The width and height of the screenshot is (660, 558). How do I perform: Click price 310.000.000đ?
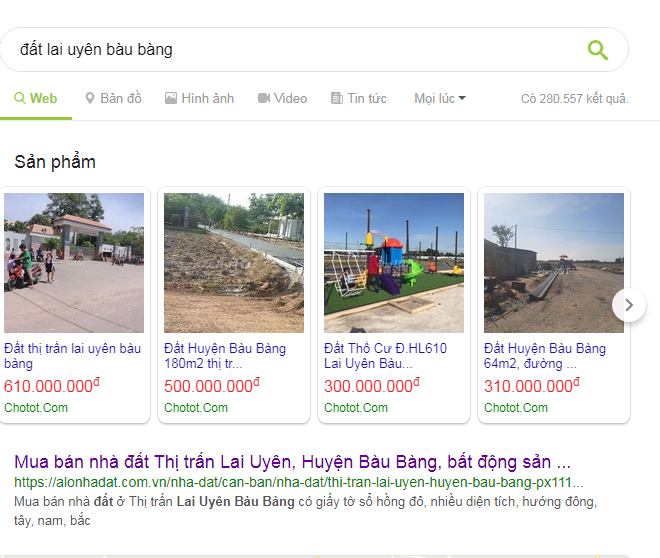pos(532,386)
